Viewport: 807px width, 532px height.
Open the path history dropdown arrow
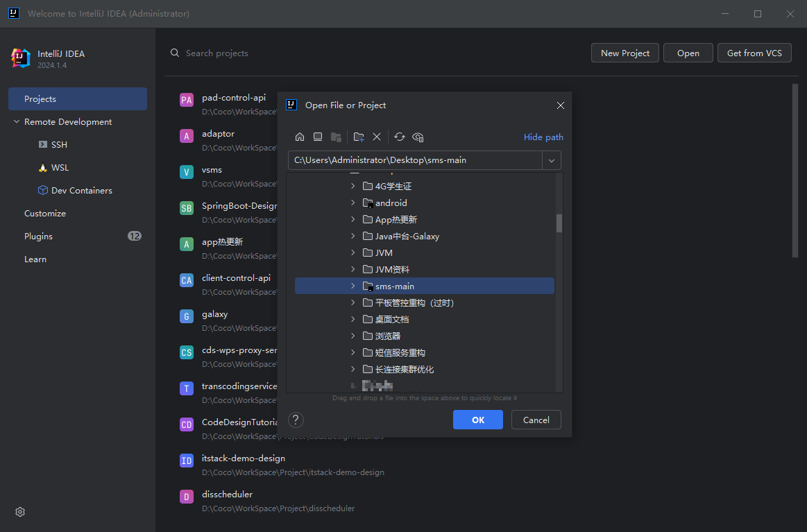point(551,160)
